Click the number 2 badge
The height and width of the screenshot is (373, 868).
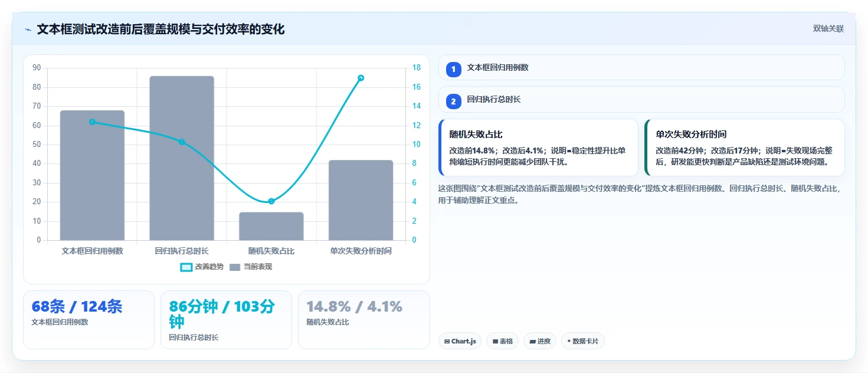pyautogui.click(x=454, y=102)
